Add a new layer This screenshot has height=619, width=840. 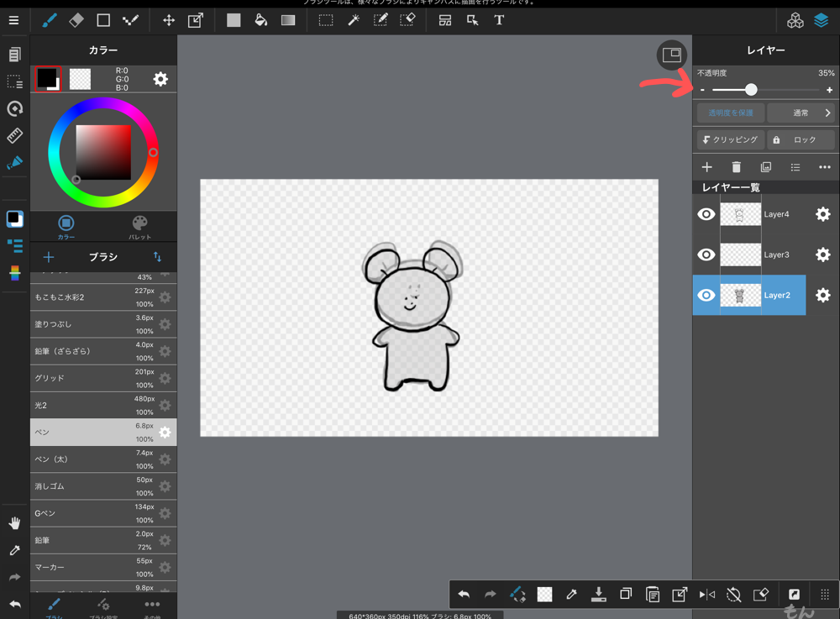706,167
